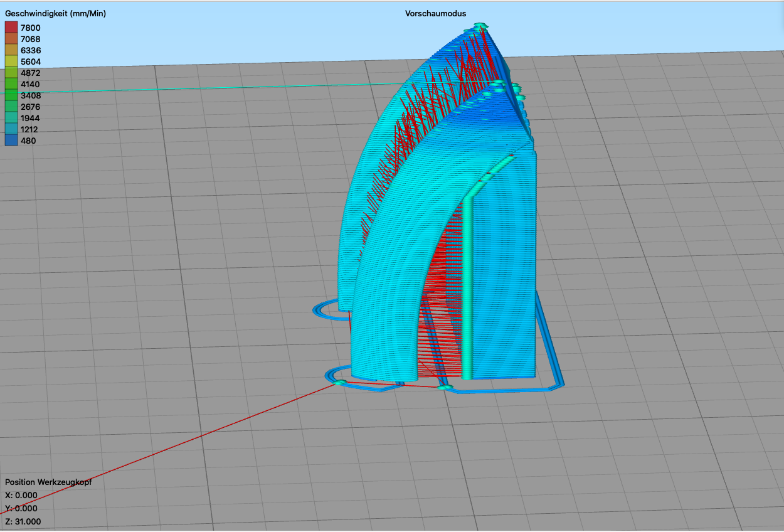Viewport: 784px width, 532px height.
Task: Click the Z: 31.000 position readout
Action: (x=23, y=521)
